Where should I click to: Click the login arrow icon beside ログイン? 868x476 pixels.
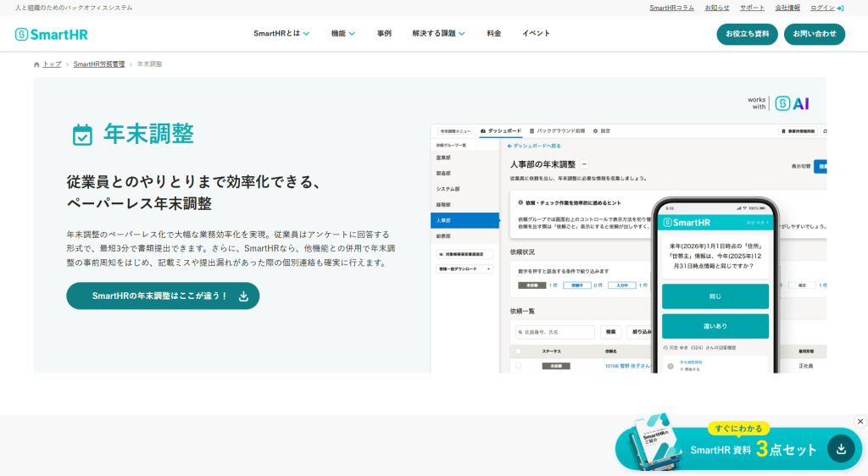[840, 8]
